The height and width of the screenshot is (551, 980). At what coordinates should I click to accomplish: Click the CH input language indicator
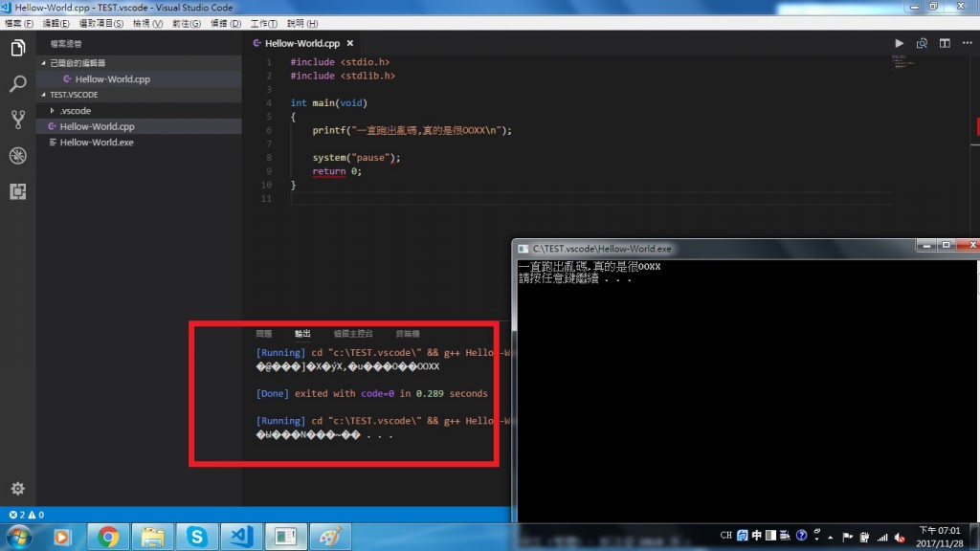725,536
